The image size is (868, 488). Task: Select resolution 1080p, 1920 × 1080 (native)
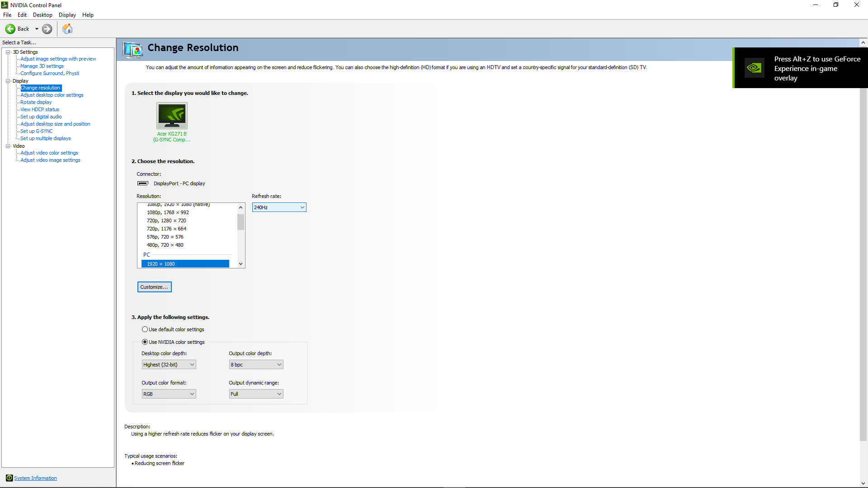tap(178, 205)
